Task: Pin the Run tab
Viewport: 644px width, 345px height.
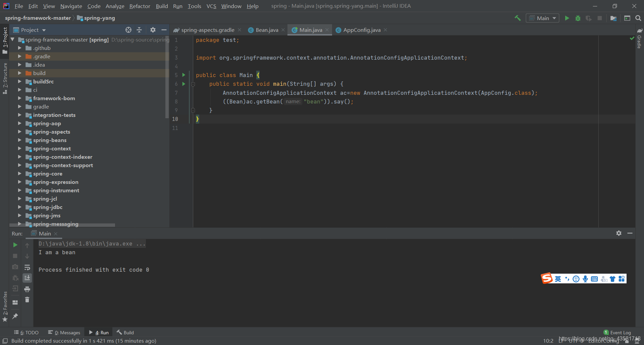Action: (x=15, y=316)
